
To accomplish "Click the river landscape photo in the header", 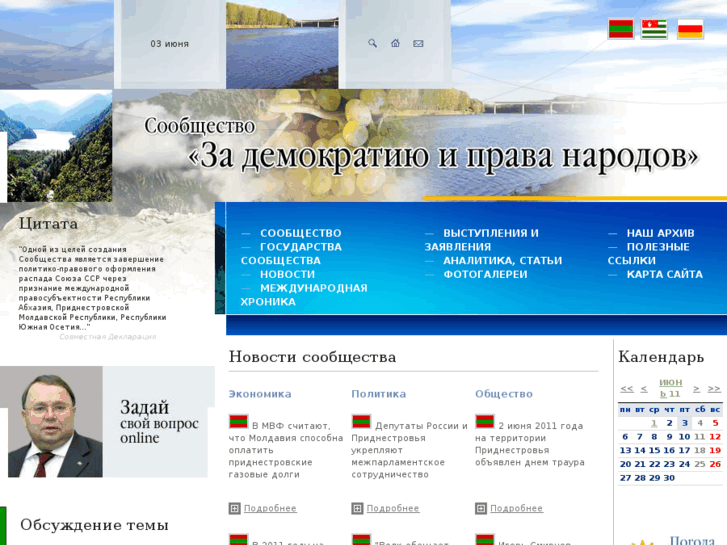I will pyautogui.click(x=282, y=45).
